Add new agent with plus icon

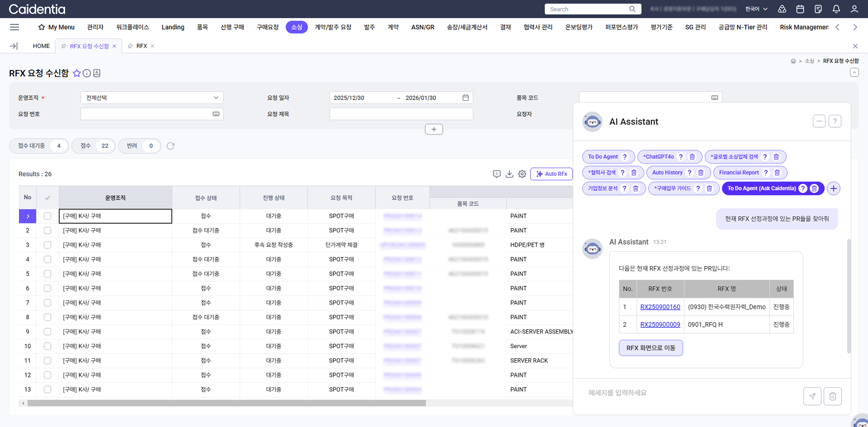[833, 188]
